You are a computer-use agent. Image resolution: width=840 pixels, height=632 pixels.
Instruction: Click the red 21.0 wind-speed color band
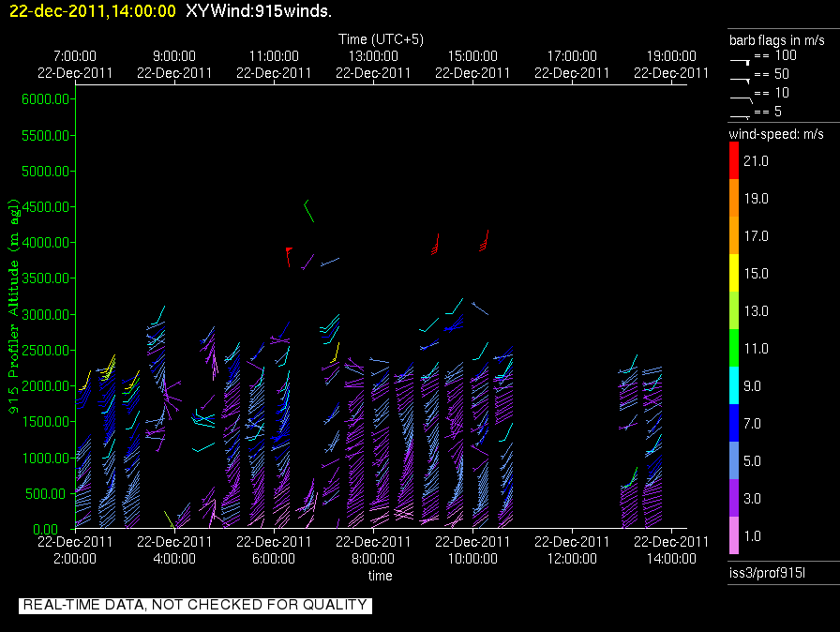734,160
